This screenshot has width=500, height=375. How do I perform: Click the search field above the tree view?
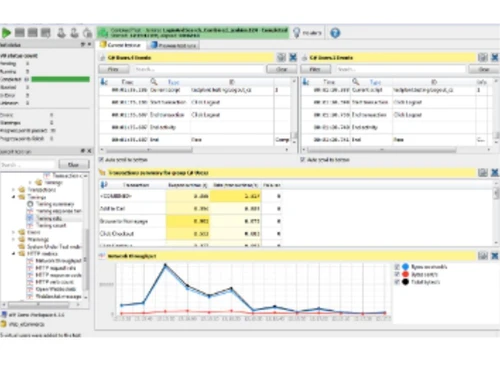pyautogui.click(x=28, y=165)
